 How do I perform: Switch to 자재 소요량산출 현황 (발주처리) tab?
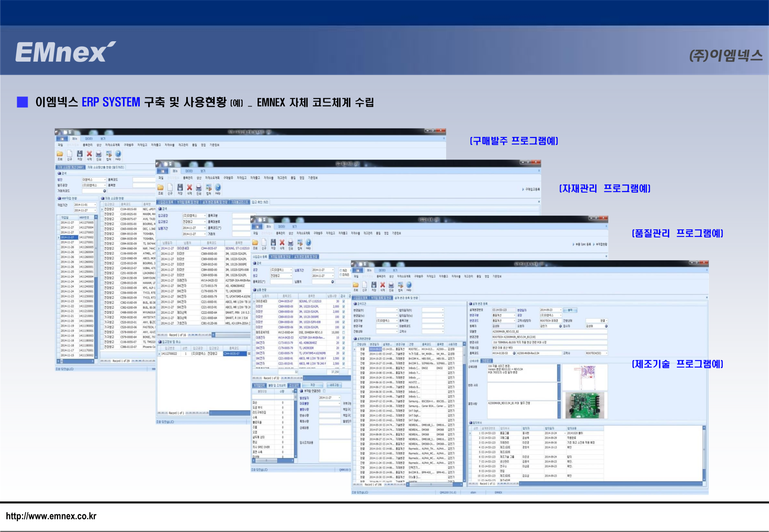pos(106,167)
